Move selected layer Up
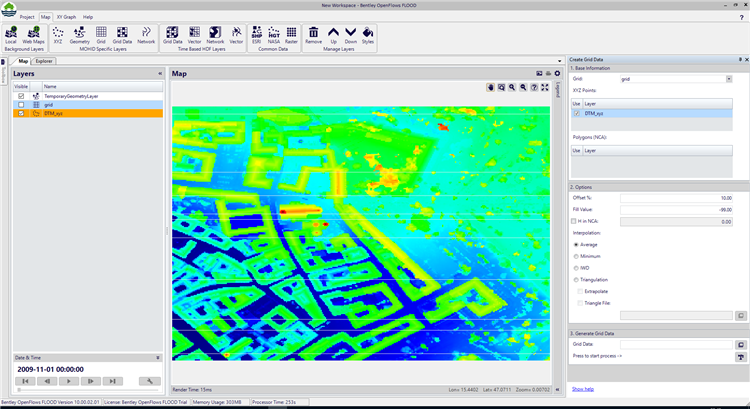Screen dimensions: 750x409 [x=333, y=35]
